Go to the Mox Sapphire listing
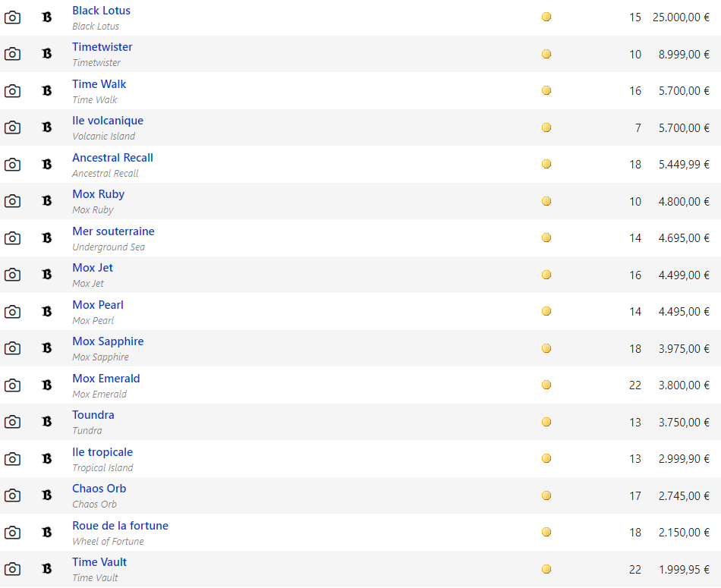The width and height of the screenshot is (721, 588). click(108, 341)
